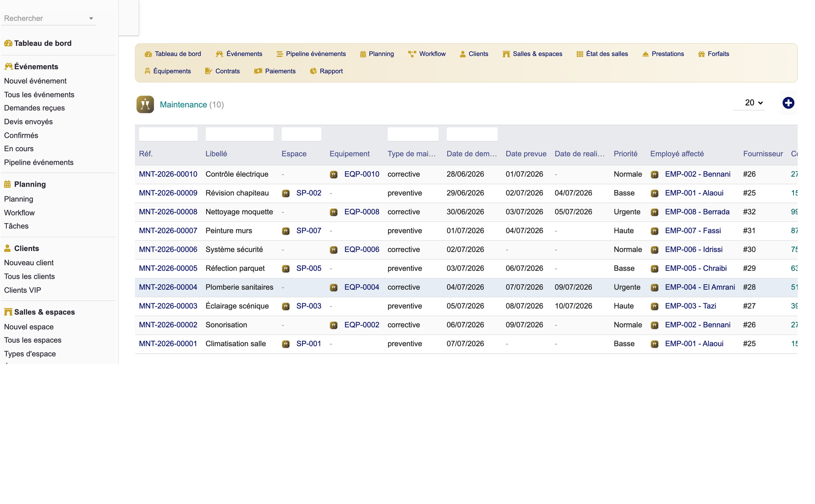Sort by the Employé affecté column header
Screen dimensions: 815x504
coord(677,154)
